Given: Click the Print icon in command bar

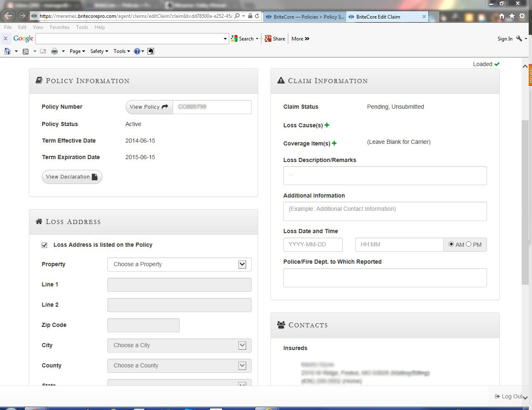Looking at the screenshot, I should [54, 51].
